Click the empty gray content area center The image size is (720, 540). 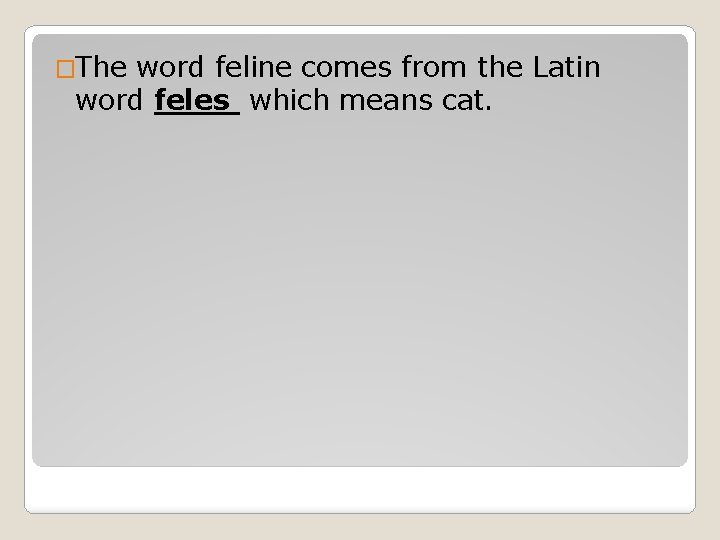pos(360,290)
